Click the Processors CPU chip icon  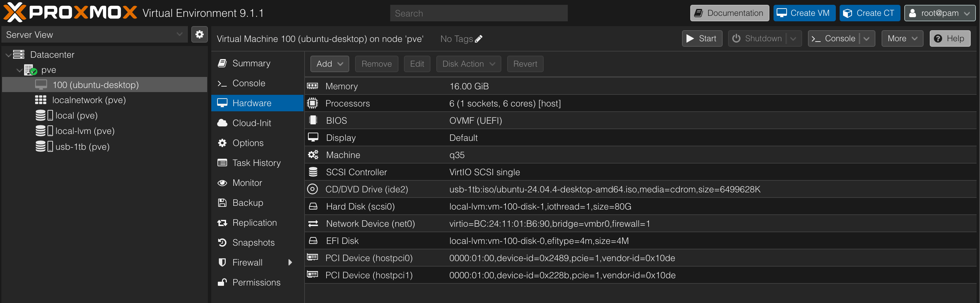[312, 103]
